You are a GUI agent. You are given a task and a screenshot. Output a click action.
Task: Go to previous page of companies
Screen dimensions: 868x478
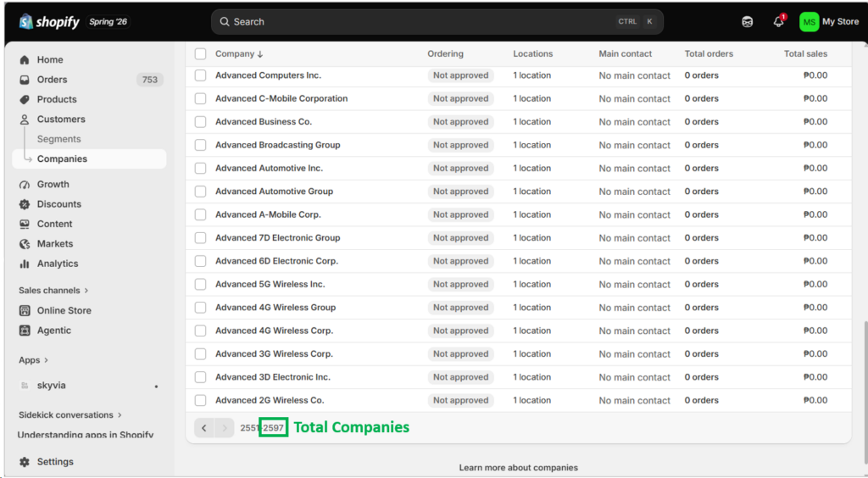204,428
